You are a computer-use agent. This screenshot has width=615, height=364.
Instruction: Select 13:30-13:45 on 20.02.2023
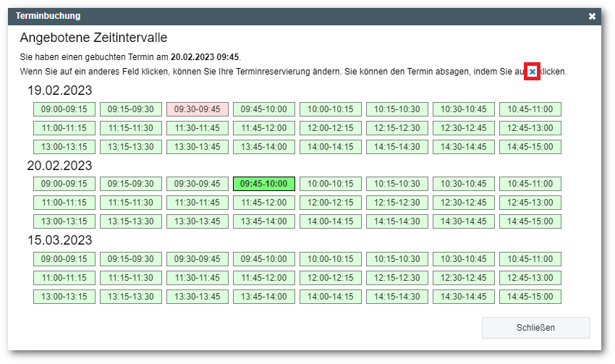point(198,221)
